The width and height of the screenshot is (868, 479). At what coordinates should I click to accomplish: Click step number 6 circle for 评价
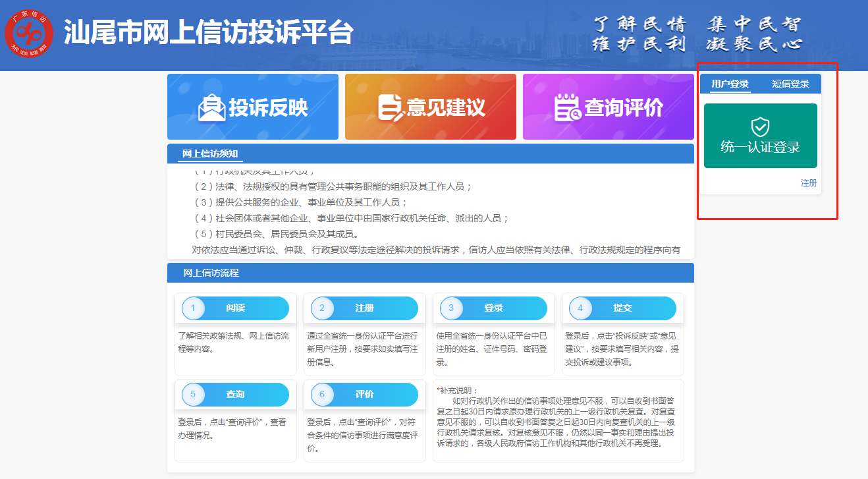tap(322, 395)
